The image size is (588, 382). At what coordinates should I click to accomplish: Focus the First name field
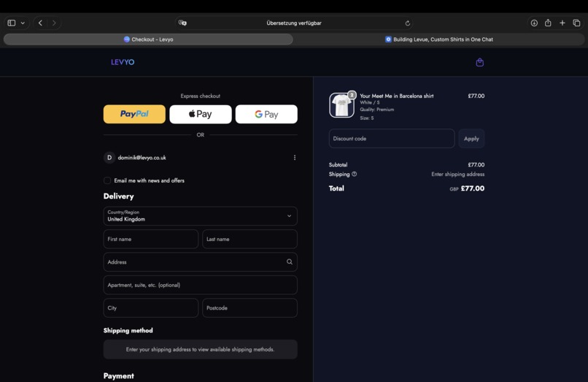click(x=151, y=239)
